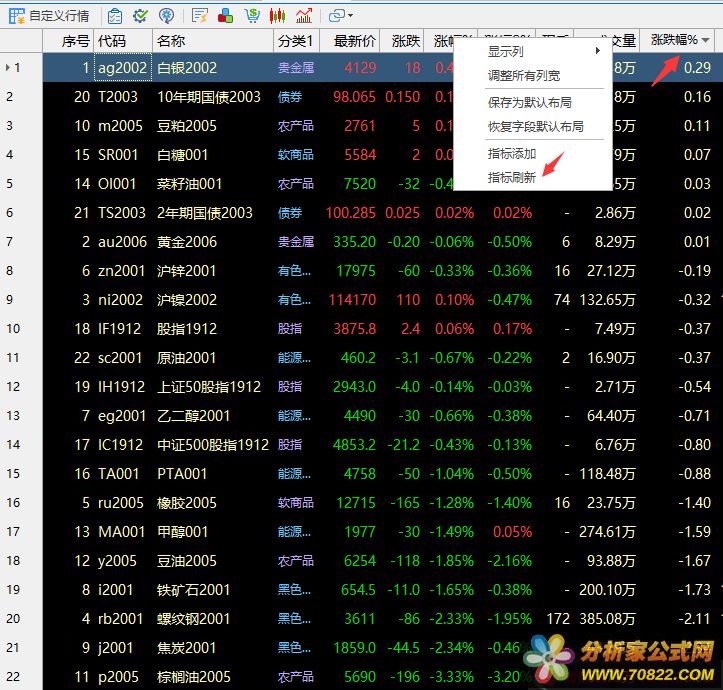Select the m2005 code cell

tap(120, 126)
